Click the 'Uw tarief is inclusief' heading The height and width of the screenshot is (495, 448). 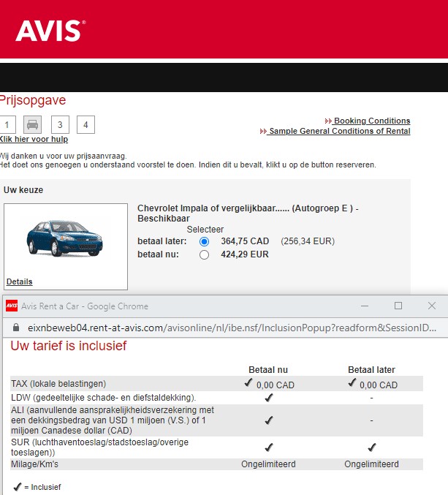point(69,346)
